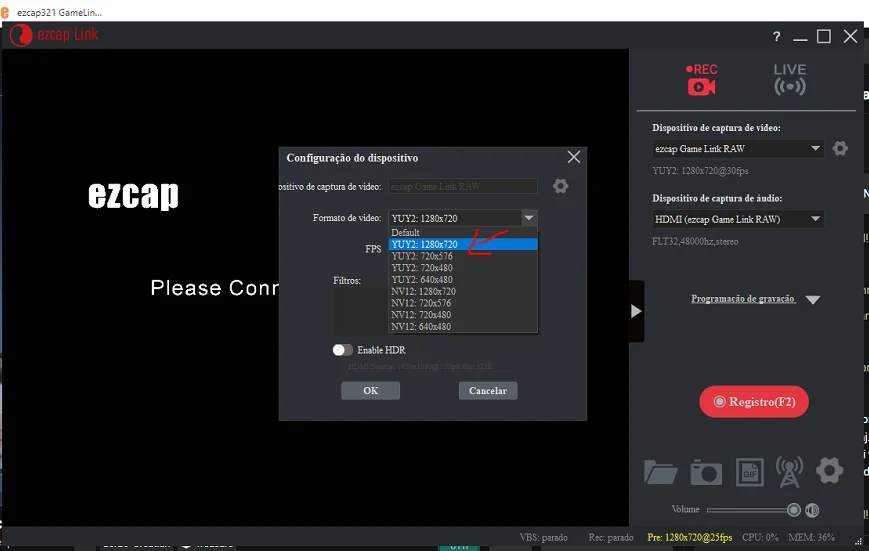Expand Programação de gravação section arrow
The height and width of the screenshot is (551, 869).
[x=812, y=300]
